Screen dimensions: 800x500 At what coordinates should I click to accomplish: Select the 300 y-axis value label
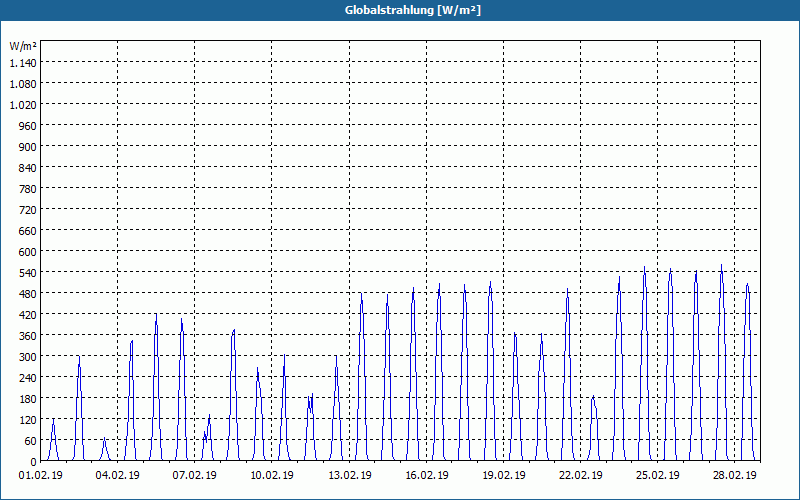(28, 357)
